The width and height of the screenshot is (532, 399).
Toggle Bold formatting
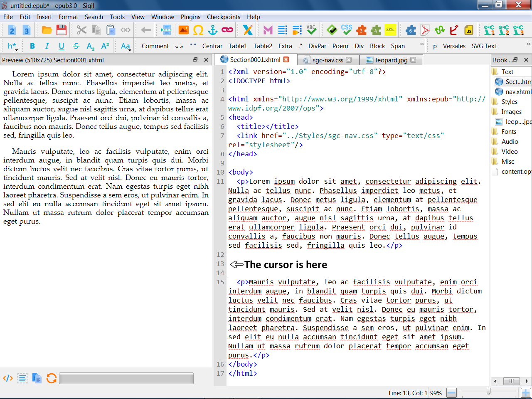(x=32, y=46)
